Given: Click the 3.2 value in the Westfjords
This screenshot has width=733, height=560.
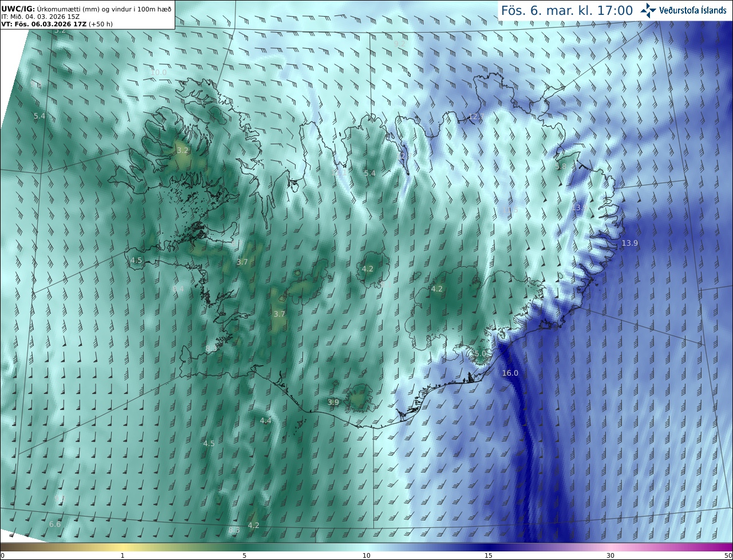Looking at the screenshot, I should pyautogui.click(x=183, y=151).
